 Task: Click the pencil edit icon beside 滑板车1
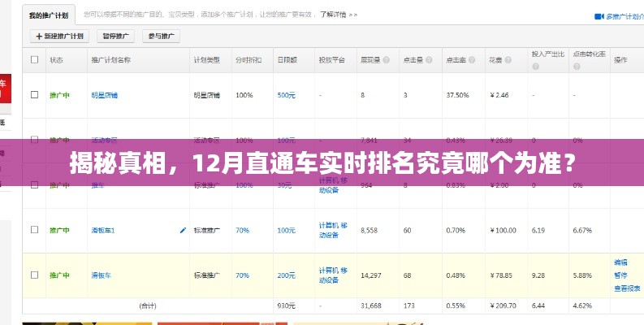[183, 231]
